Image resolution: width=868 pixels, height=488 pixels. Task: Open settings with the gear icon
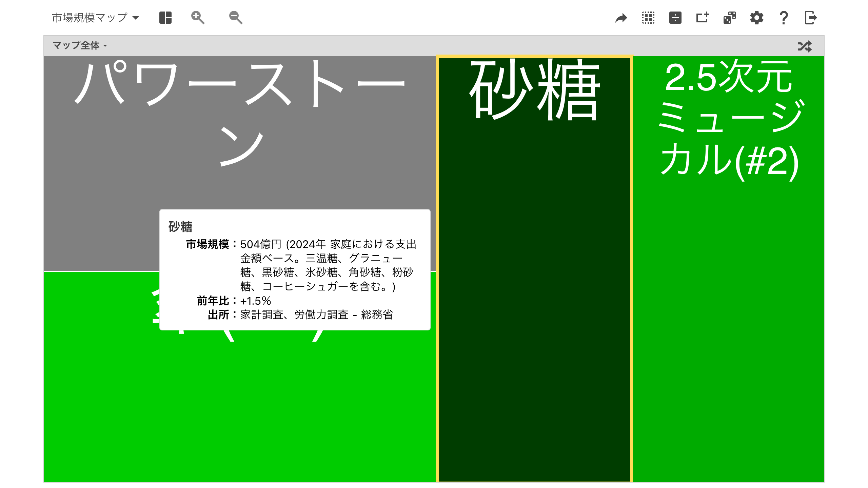click(757, 18)
